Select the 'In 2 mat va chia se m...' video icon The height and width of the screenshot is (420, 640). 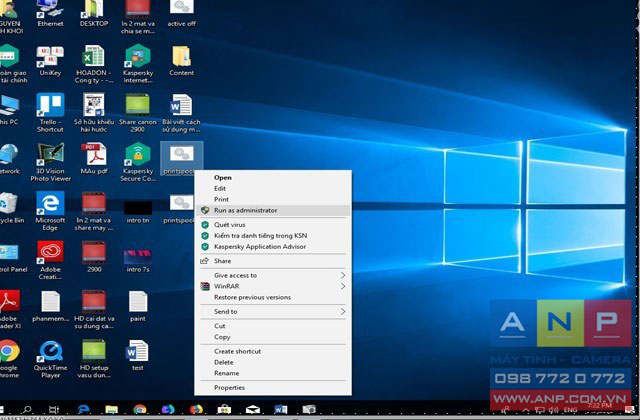(x=138, y=16)
